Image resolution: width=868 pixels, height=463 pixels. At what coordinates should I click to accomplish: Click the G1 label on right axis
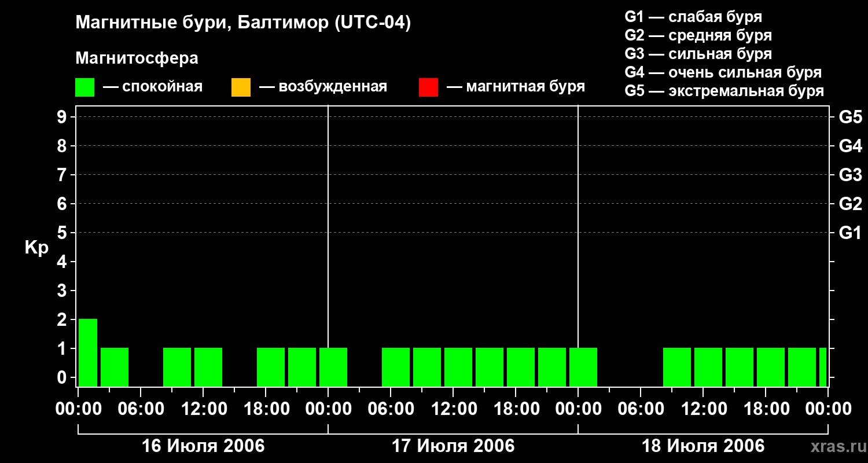(x=850, y=233)
